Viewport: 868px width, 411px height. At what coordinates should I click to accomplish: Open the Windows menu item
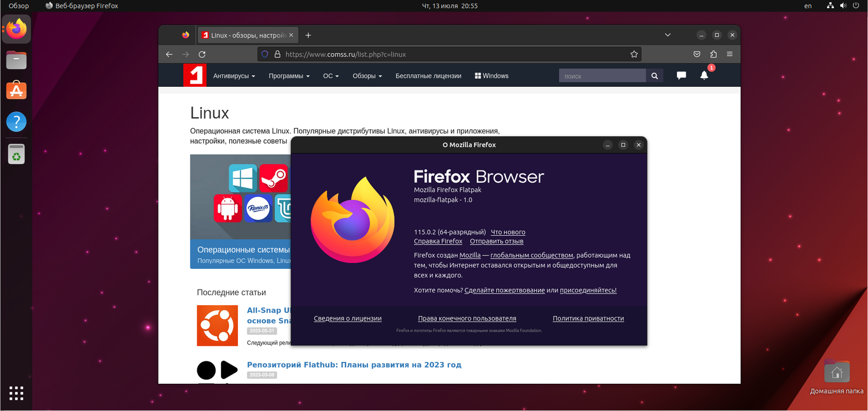tap(491, 76)
